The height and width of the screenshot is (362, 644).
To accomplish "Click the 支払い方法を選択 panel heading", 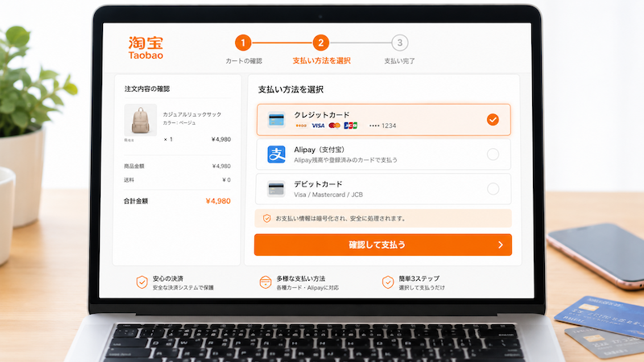I will click(x=291, y=89).
